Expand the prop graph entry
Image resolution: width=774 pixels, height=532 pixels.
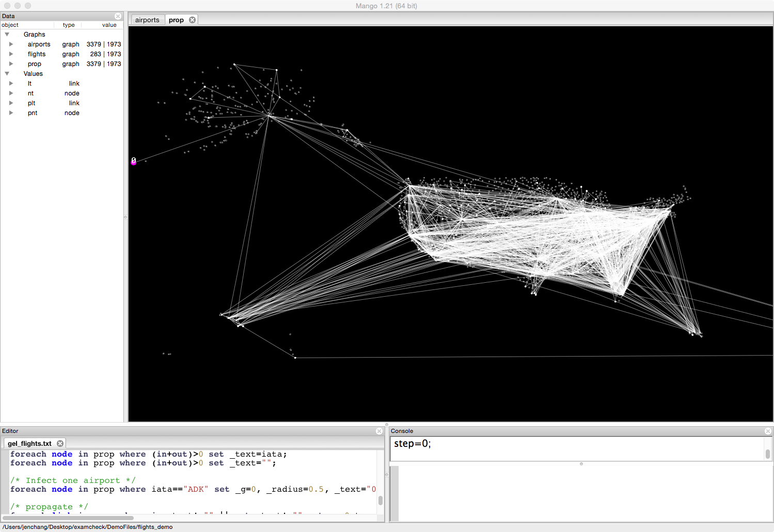11,64
